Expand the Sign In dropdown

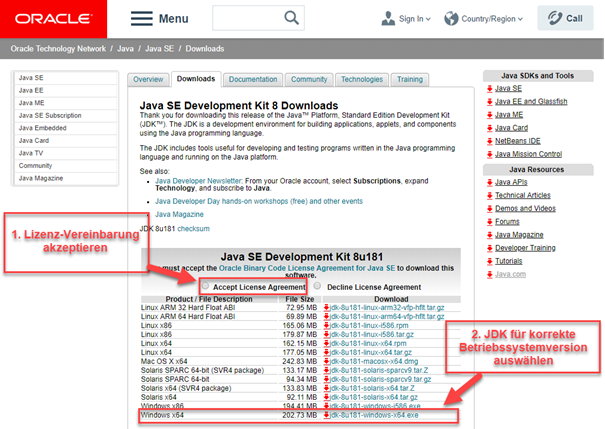click(428, 19)
